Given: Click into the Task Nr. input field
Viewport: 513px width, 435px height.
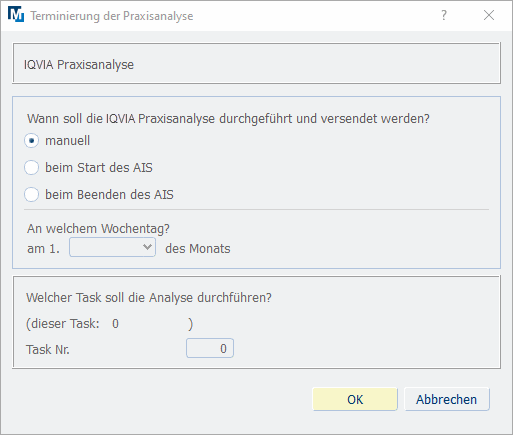Looking at the screenshot, I should [210, 348].
